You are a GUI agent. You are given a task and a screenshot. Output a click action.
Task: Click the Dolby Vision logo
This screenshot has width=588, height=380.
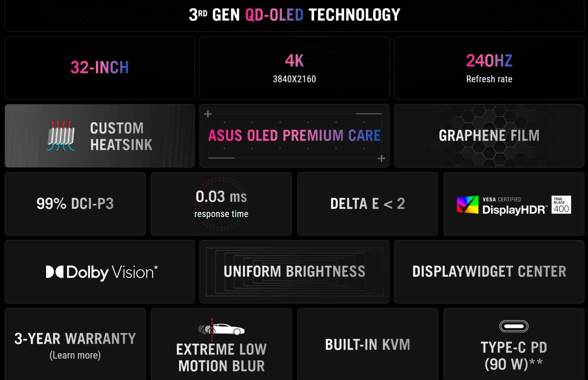[102, 272]
